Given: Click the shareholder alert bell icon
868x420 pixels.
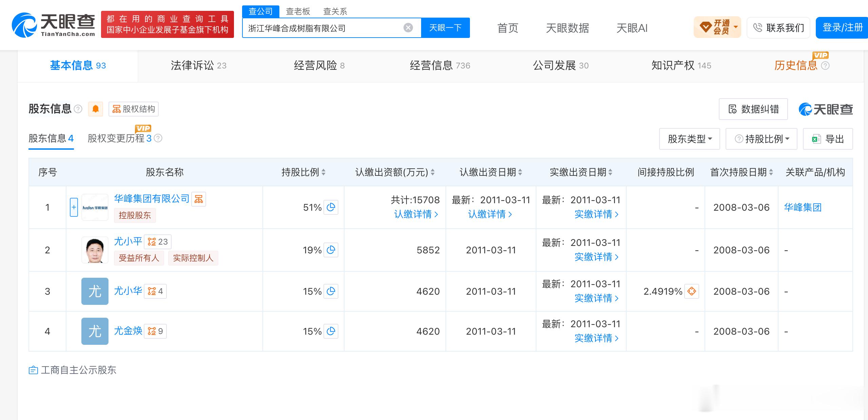Looking at the screenshot, I should pyautogui.click(x=96, y=109).
